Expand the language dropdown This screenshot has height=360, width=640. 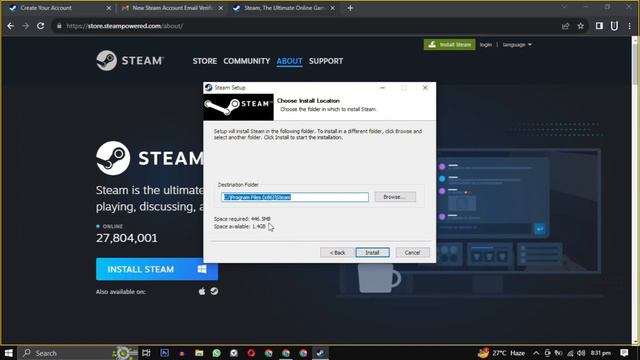pyautogui.click(x=517, y=44)
